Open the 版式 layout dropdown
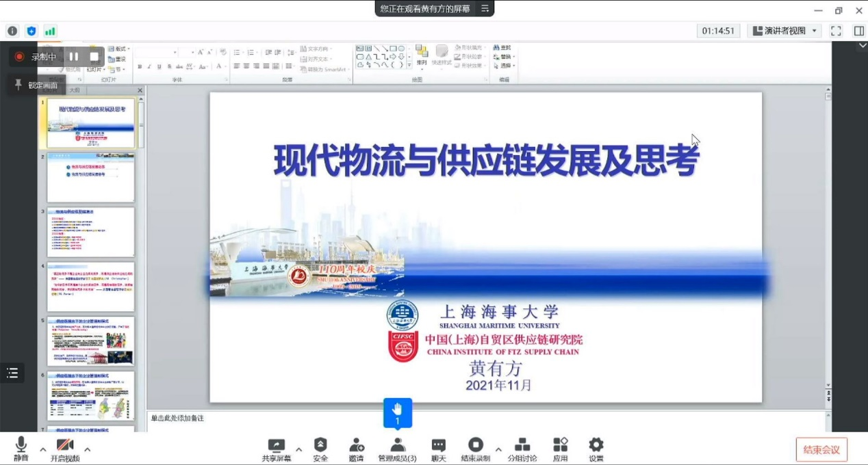868x465 pixels. click(x=119, y=49)
